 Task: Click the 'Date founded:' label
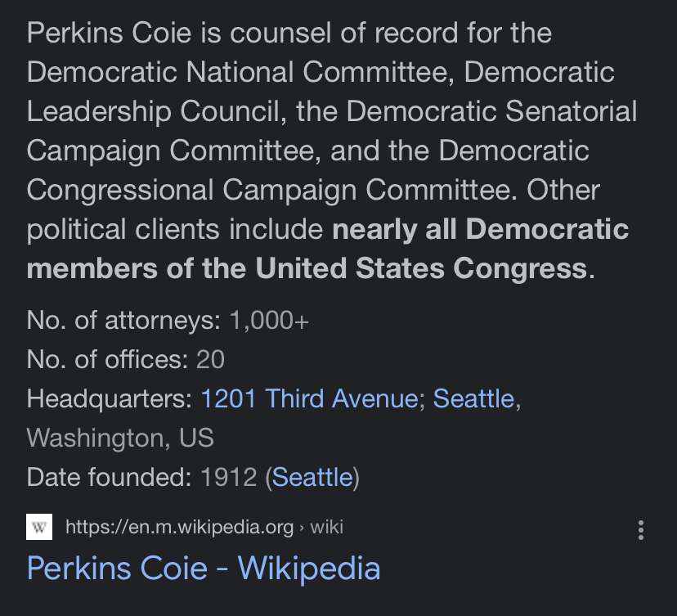pyautogui.click(x=110, y=477)
